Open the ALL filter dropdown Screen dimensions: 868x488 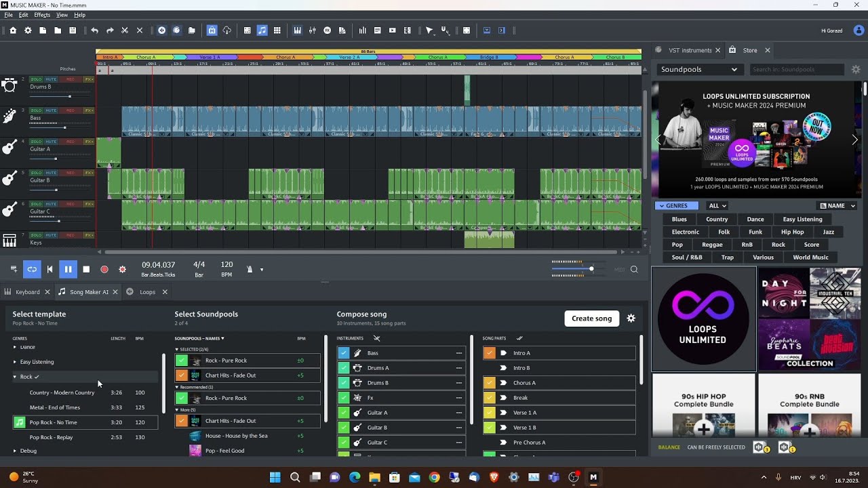coord(717,205)
